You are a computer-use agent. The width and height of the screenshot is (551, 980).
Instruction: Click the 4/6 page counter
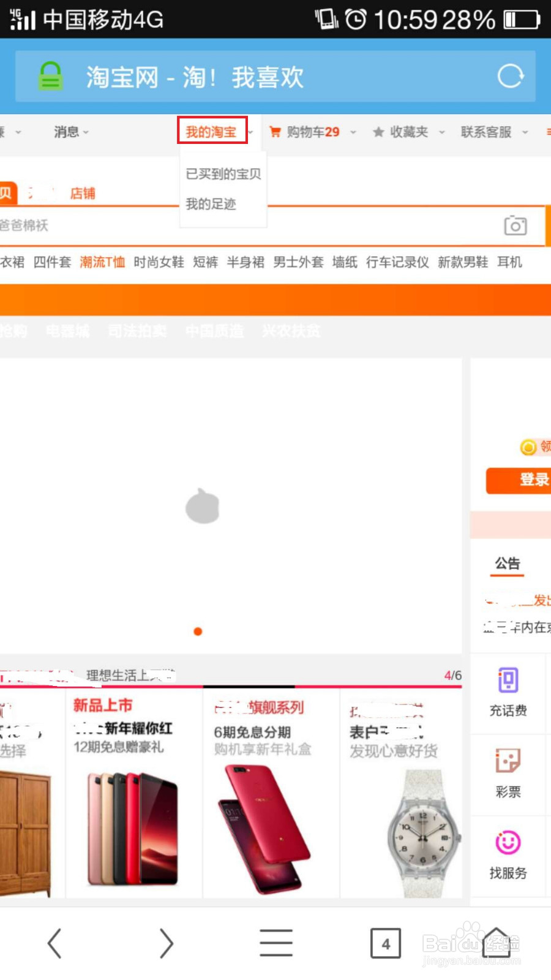(453, 675)
